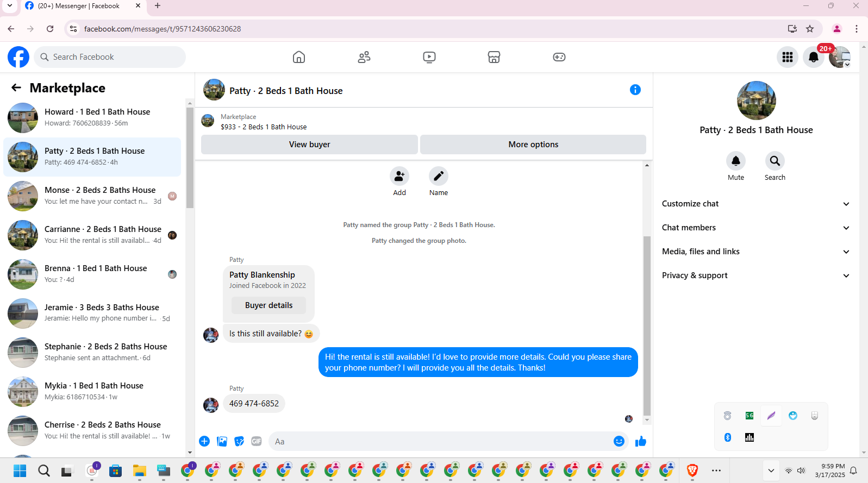Open Windows taskbar search
The image size is (868, 483).
[44, 471]
